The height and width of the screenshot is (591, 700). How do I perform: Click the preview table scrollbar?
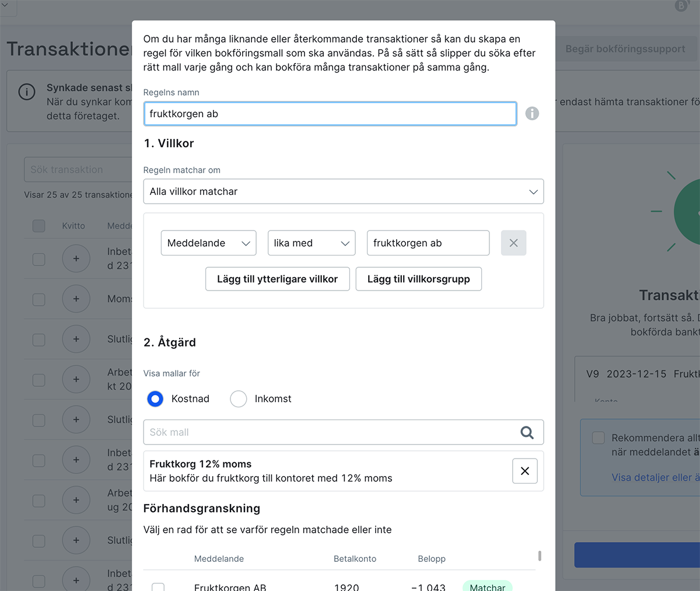(x=540, y=556)
